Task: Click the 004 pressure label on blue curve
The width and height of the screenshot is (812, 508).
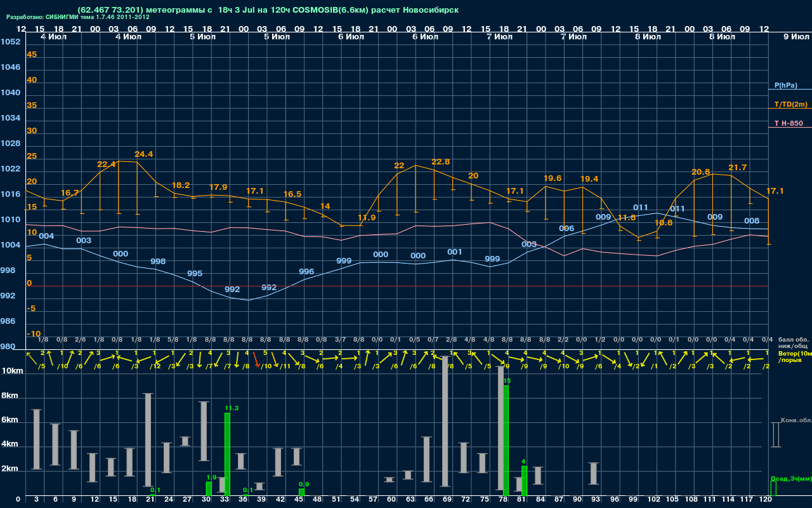Action: [46, 236]
